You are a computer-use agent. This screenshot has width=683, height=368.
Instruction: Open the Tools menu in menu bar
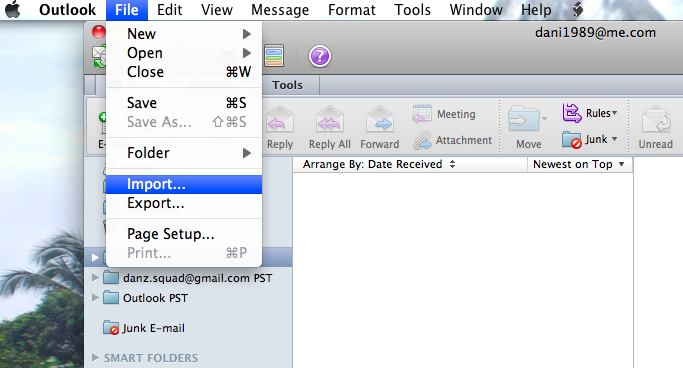click(412, 10)
